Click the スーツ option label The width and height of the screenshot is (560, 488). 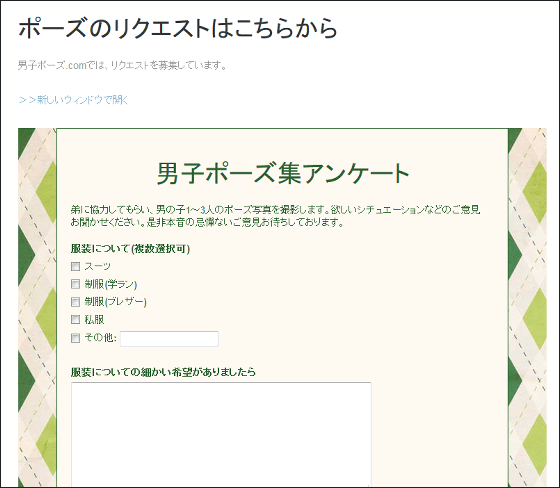[x=98, y=267]
